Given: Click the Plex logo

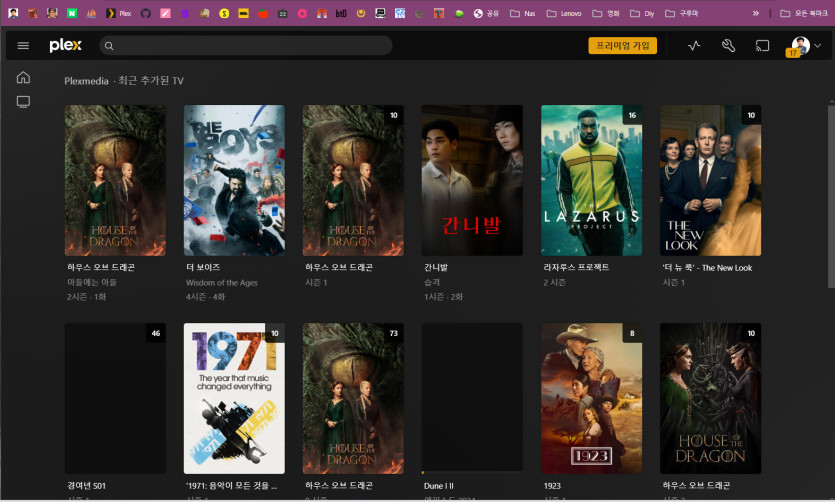Looking at the screenshot, I should coord(66,45).
